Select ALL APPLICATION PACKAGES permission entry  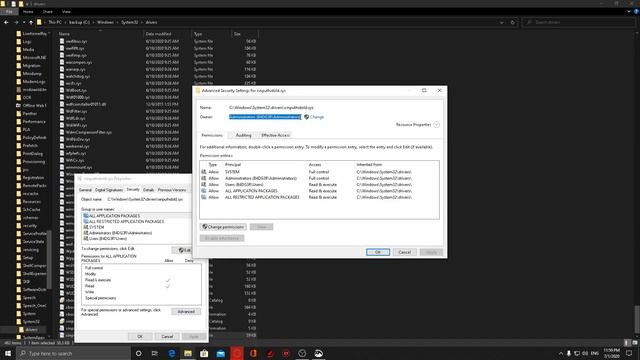click(319, 191)
